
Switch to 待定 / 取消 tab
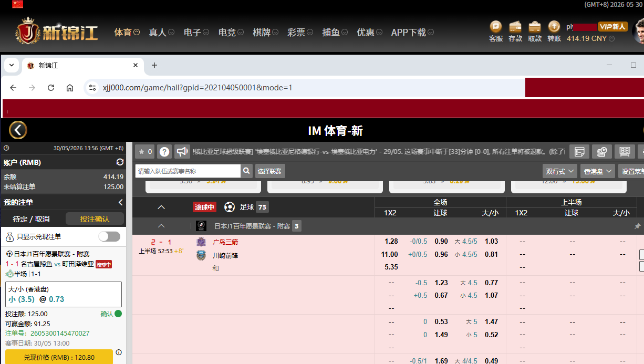(32, 219)
